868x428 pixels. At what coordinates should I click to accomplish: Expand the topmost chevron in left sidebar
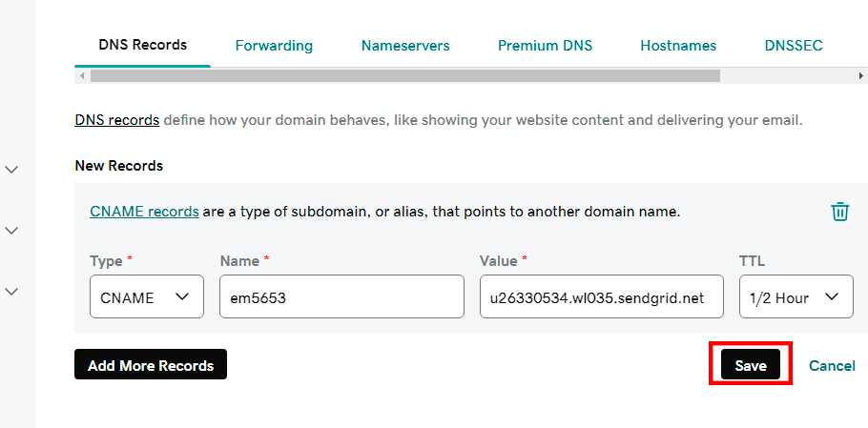click(x=12, y=170)
